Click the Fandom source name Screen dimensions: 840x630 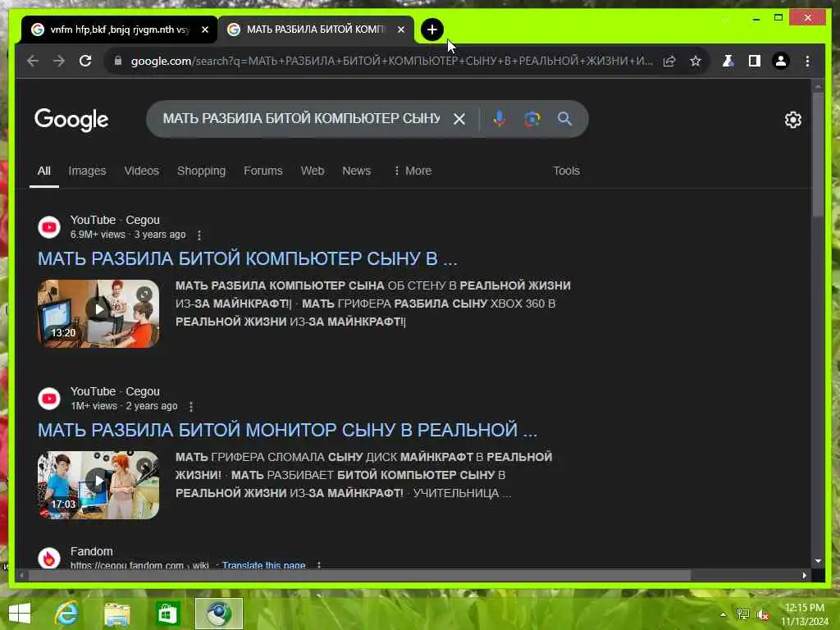pyautogui.click(x=92, y=551)
